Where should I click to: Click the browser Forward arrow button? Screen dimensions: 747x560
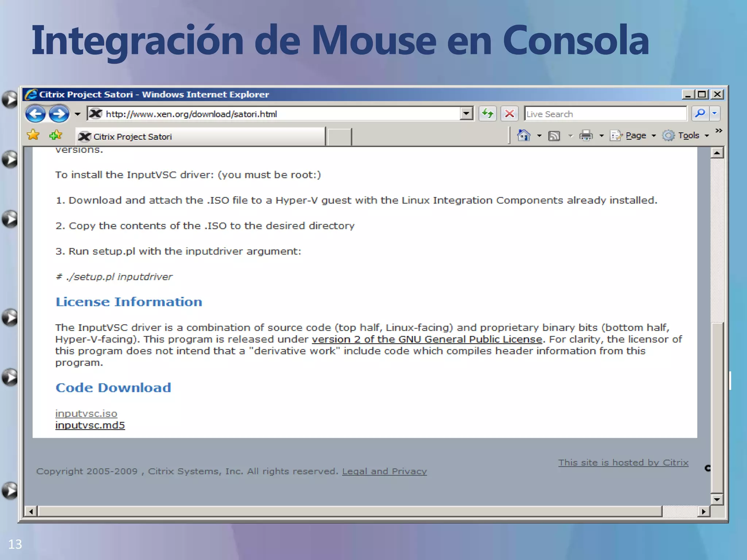pos(59,114)
